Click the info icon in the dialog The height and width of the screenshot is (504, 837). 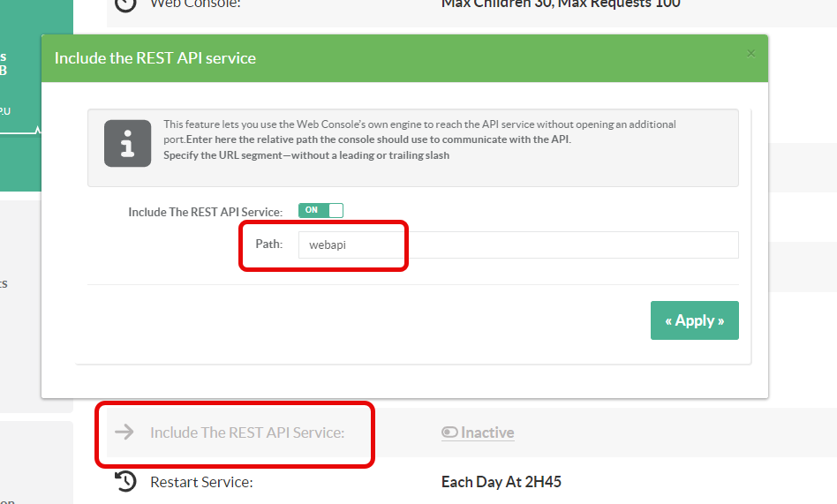[x=127, y=143]
